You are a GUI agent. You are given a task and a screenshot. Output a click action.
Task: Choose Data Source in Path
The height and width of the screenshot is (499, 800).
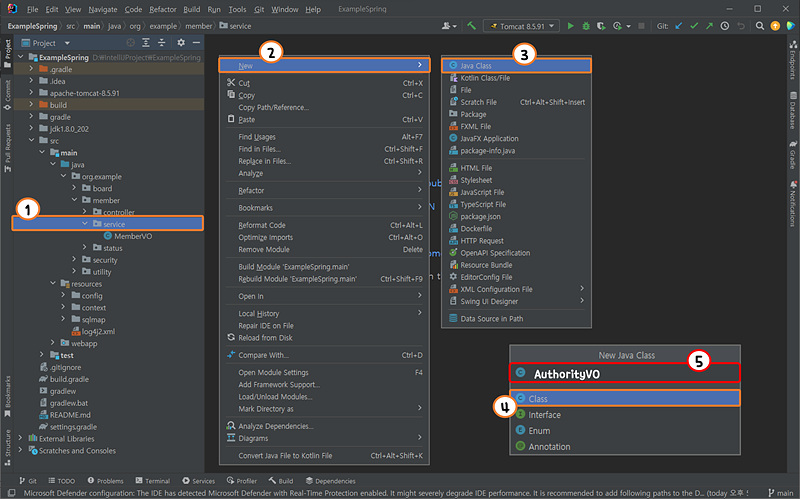pyautogui.click(x=516, y=318)
